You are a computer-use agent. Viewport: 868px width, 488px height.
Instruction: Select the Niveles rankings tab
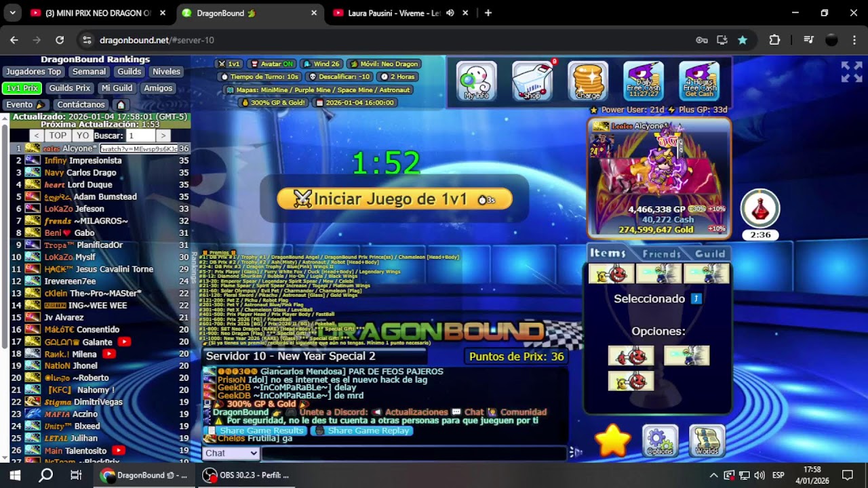[x=166, y=72]
